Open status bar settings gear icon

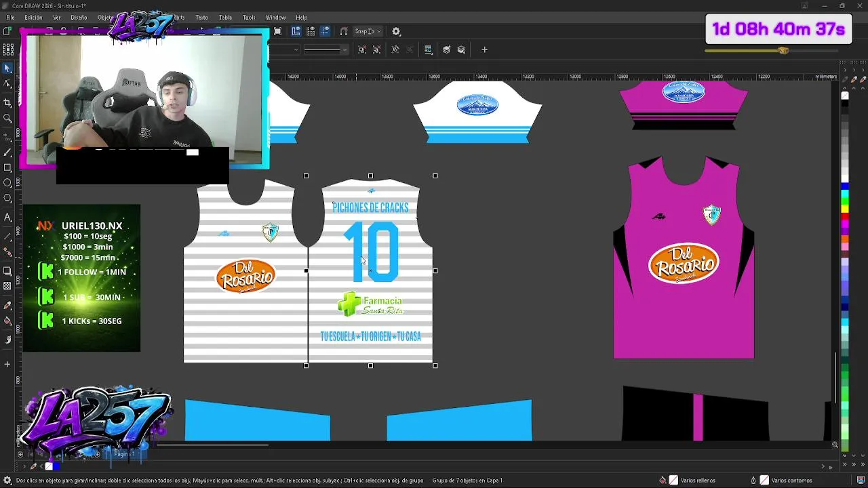pyautogui.click(x=7, y=481)
